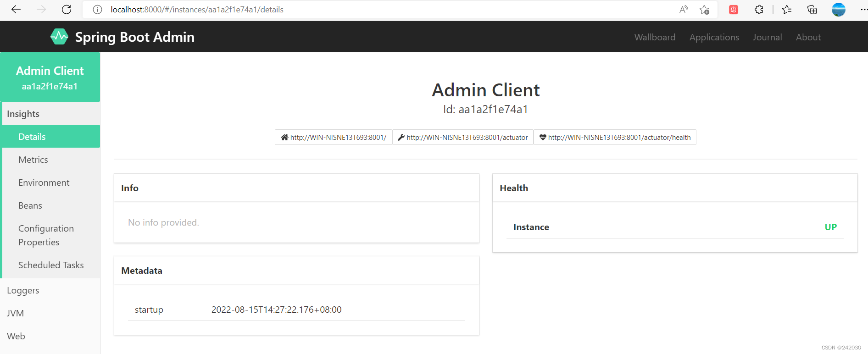This screenshot has width=868, height=354.
Task: Open the collections icon
Action: click(812, 10)
